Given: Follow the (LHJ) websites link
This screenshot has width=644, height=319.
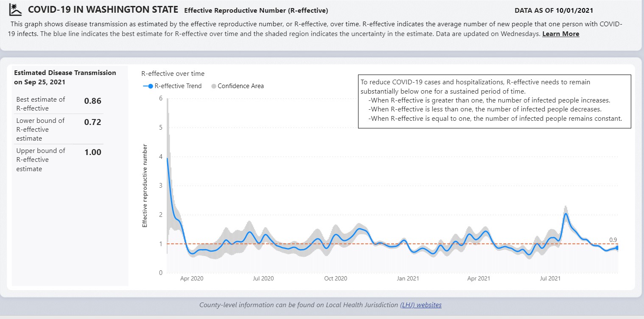Looking at the screenshot, I should (421, 305).
